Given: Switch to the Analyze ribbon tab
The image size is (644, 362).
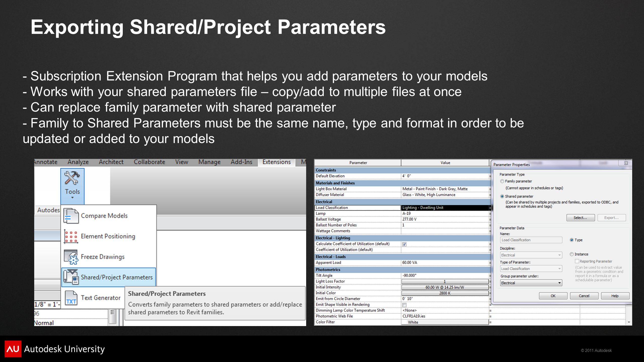Looking at the screenshot, I should click(78, 162).
